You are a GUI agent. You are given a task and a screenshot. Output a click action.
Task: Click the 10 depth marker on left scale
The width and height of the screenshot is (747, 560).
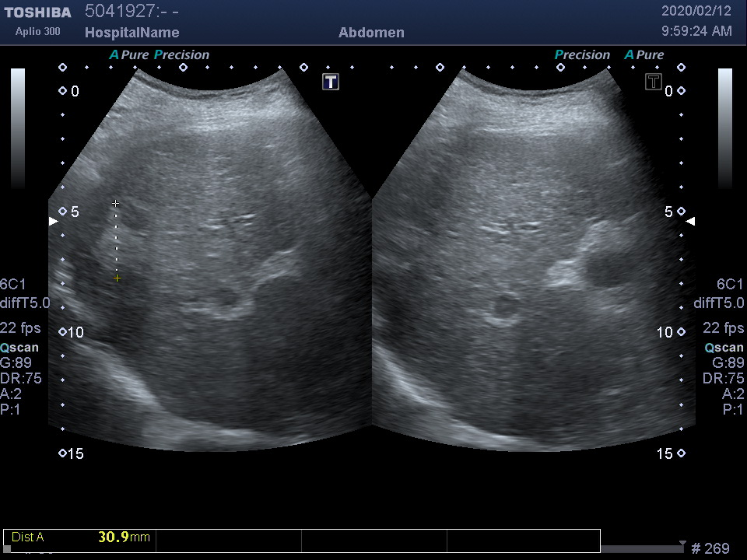click(76, 332)
